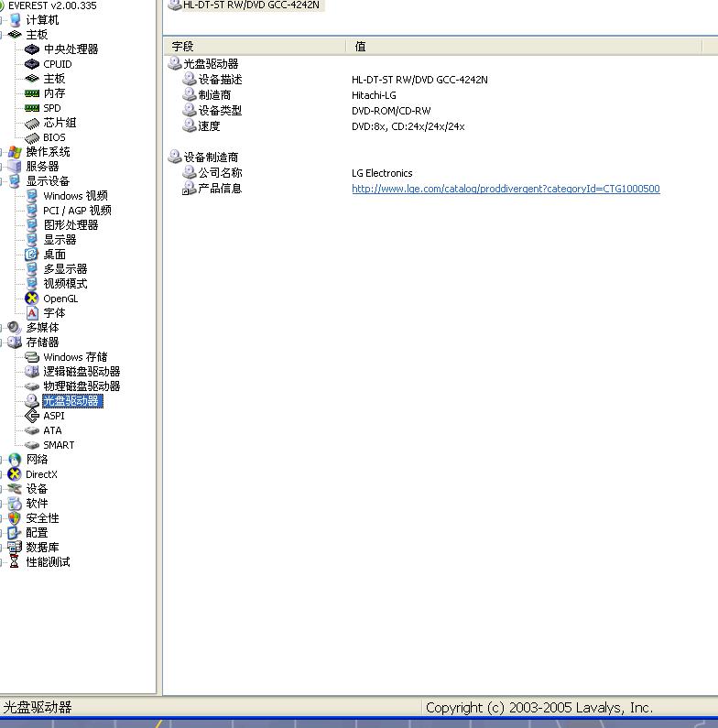The image size is (718, 728).
Task: Click the 计算机 computer icon
Action: tap(15, 20)
